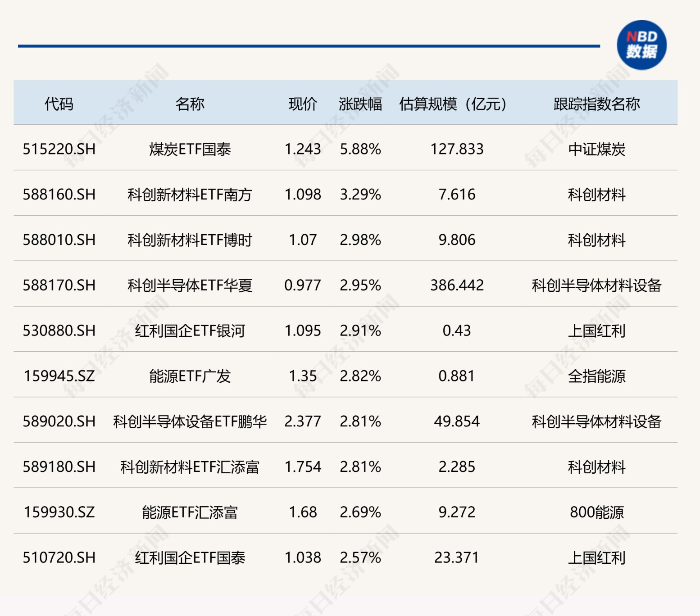Click the 386.442 scale value
The image size is (700, 616).
pyautogui.click(x=457, y=285)
